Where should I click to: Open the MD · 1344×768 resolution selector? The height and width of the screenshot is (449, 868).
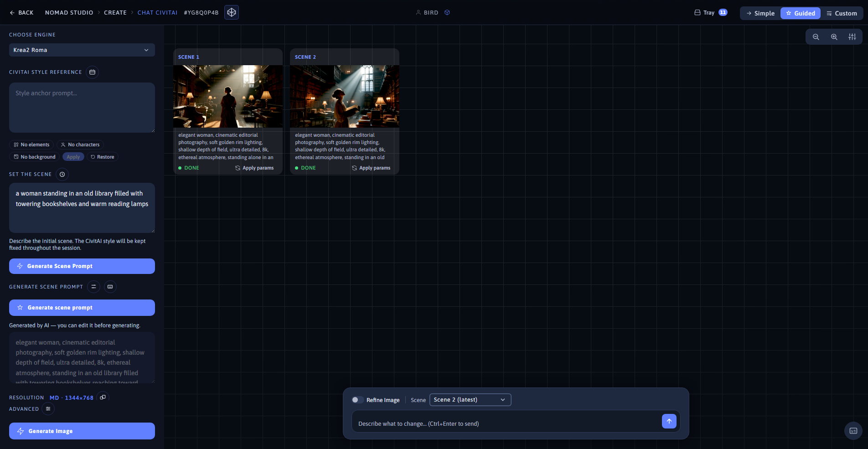coord(72,398)
